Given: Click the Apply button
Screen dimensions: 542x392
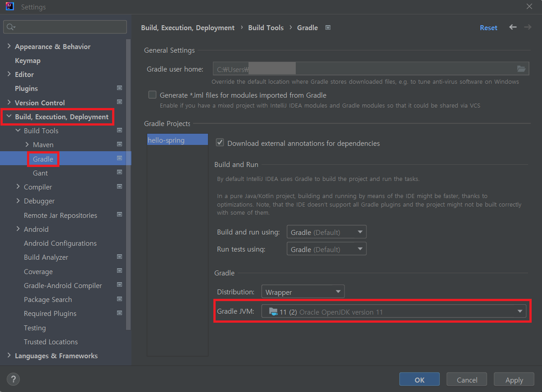Looking at the screenshot, I should point(514,379).
